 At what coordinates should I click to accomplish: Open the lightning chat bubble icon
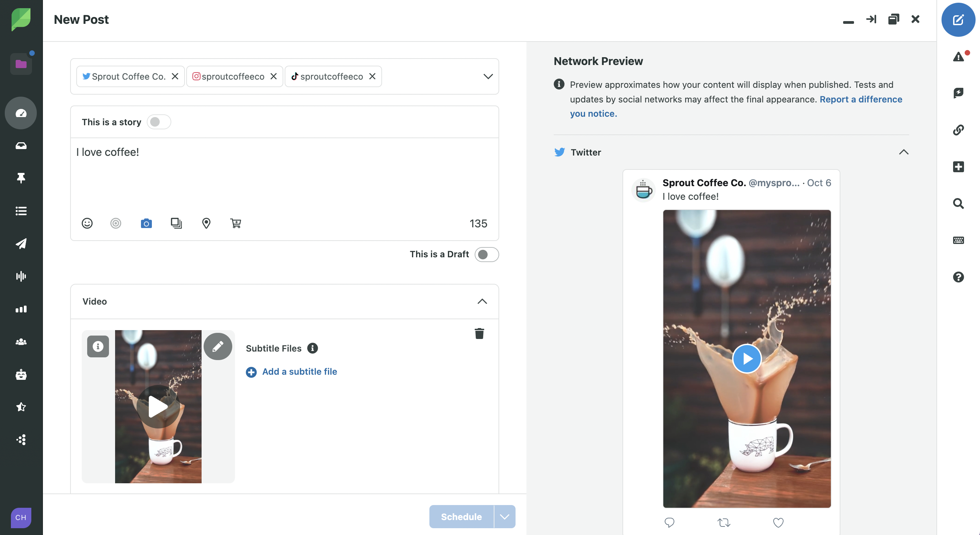click(x=958, y=93)
